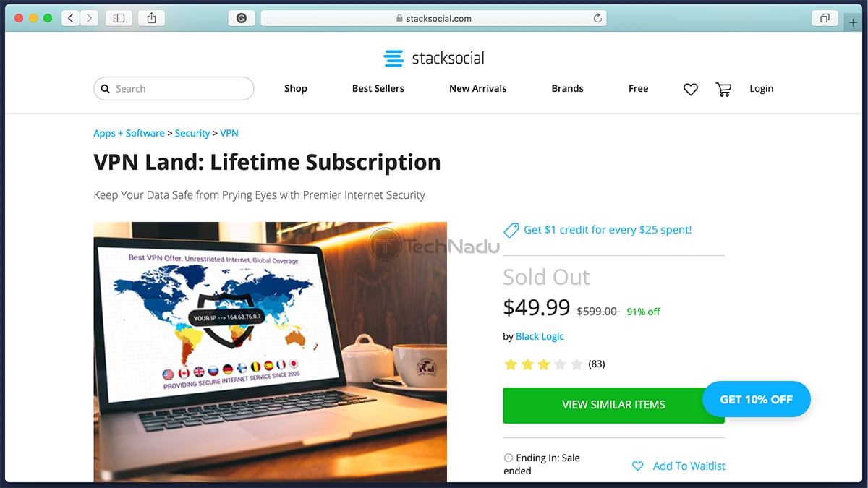The image size is (868, 488).
Task: Show all tabs overview icon
Action: [x=825, y=18]
